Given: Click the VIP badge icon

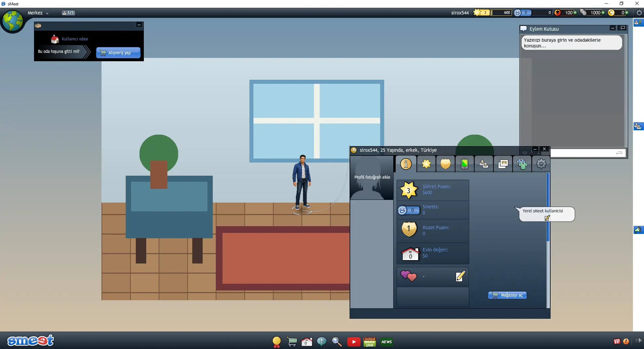Looking at the screenshot, I should coord(617,341).
